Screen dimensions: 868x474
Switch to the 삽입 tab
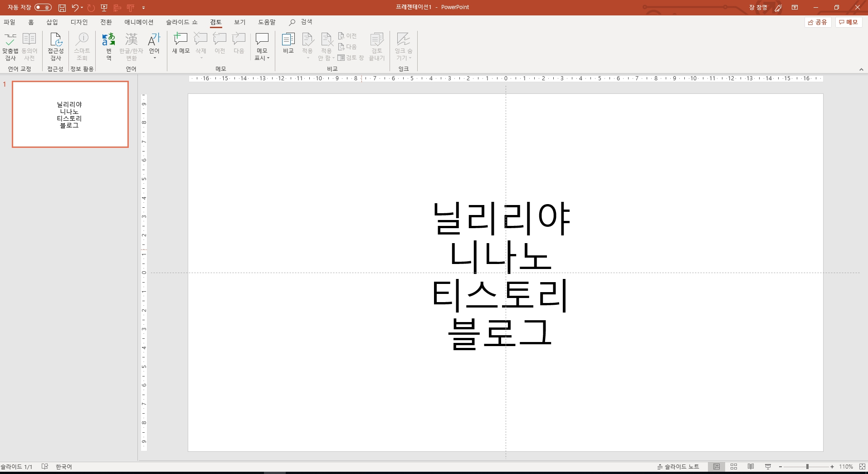point(52,22)
